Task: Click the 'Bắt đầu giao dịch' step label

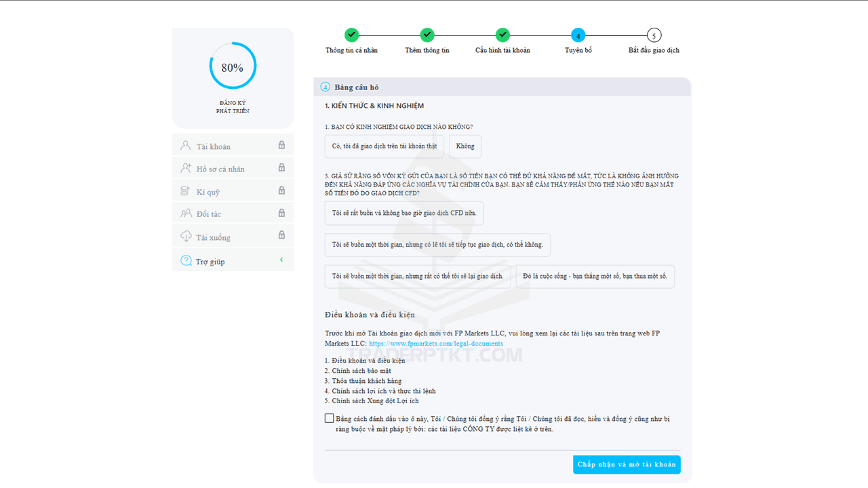Action: click(654, 50)
